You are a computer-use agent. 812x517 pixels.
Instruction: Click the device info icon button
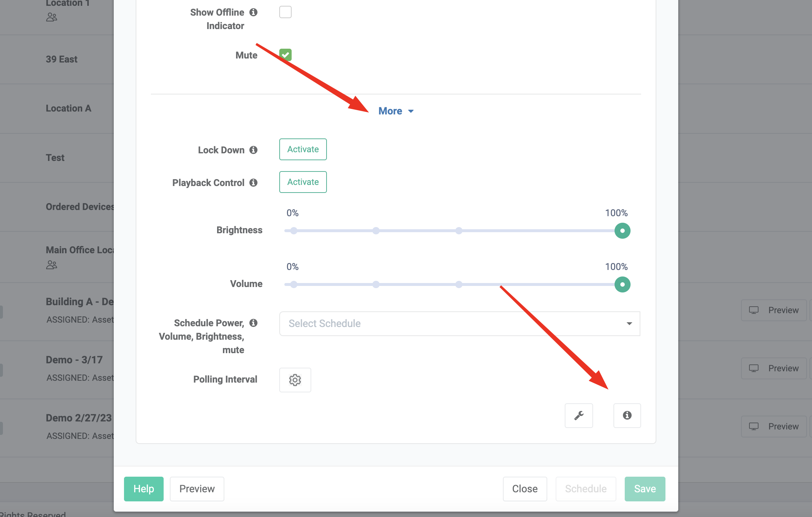pyautogui.click(x=627, y=415)
